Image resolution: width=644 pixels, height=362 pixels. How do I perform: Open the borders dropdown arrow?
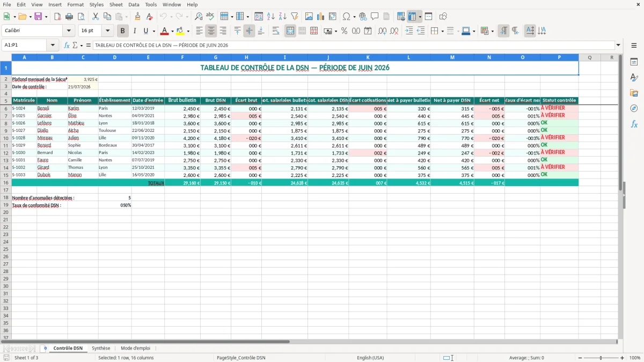click(443, 31)
